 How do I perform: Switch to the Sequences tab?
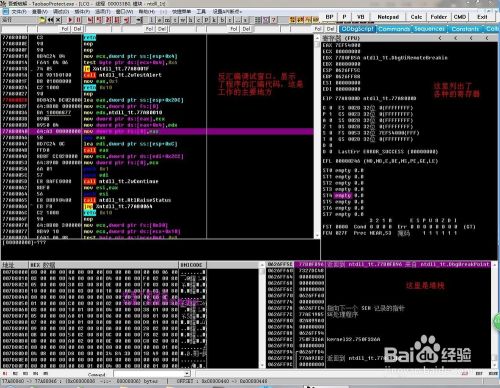point(429,29)
